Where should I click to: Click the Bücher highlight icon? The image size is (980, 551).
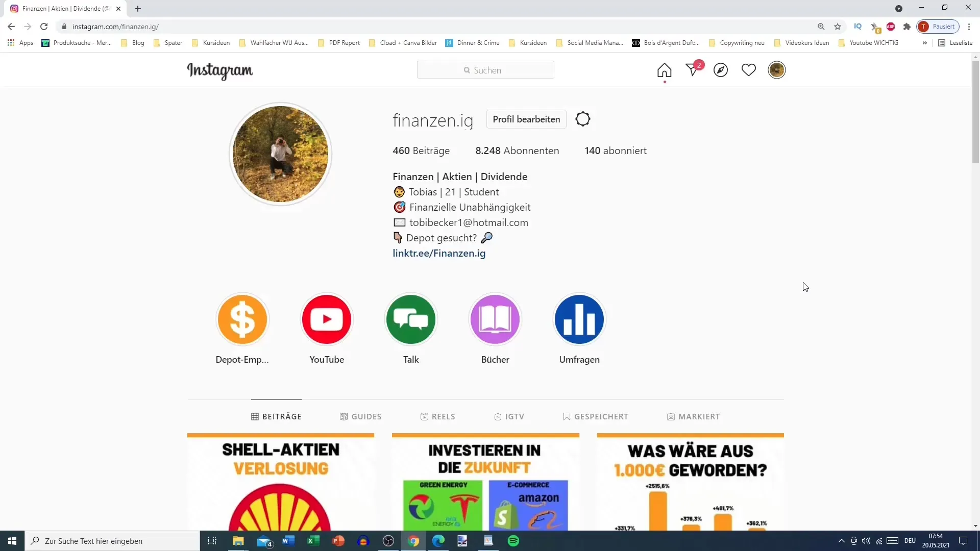[495, 318]
